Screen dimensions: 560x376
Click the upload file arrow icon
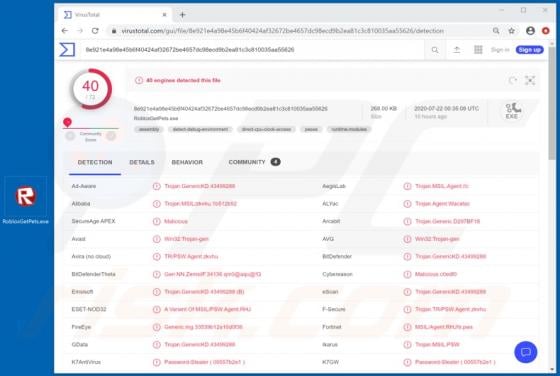(x=456, y=50)
